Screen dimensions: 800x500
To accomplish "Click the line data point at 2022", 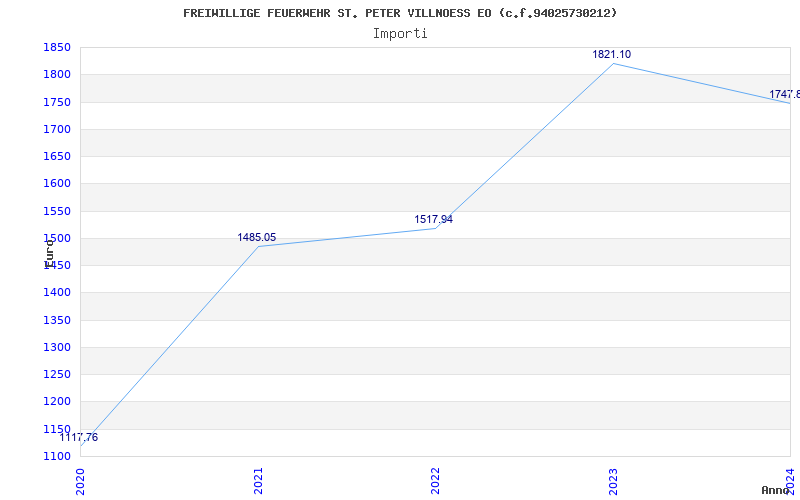I will (435, 228).
